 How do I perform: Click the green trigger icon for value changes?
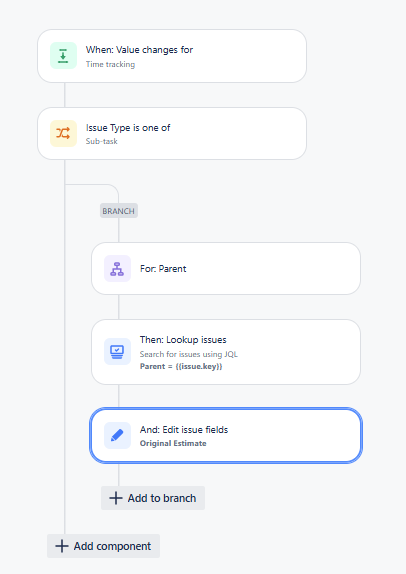point(63,56)
